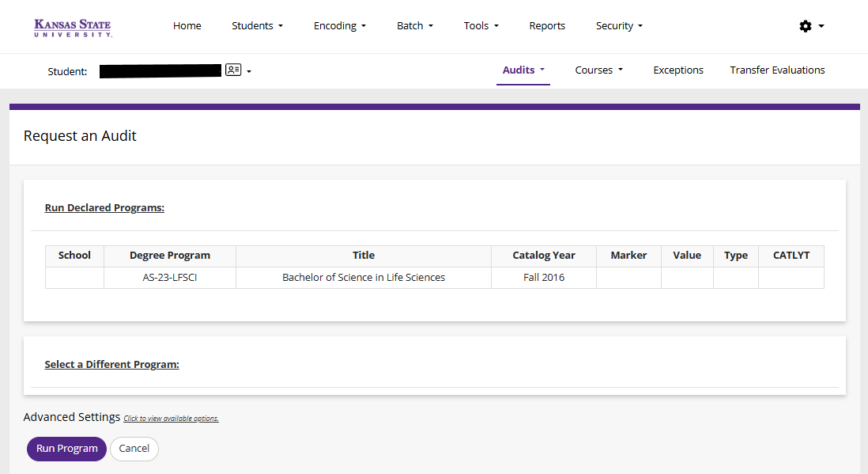Expand the Encoding dropdown menu
The image size is (868, 474).
coord(340,26)
